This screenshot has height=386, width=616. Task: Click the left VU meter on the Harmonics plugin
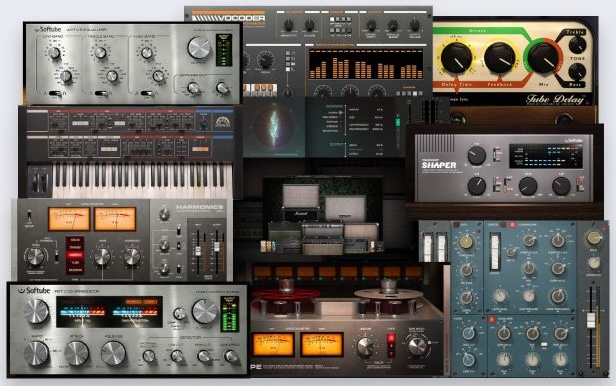click(x=69, y=219)
